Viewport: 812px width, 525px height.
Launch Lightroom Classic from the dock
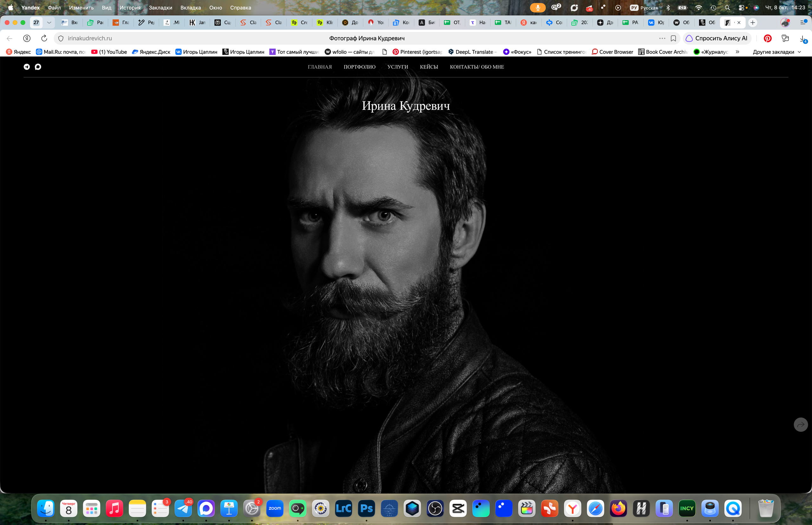344,509
